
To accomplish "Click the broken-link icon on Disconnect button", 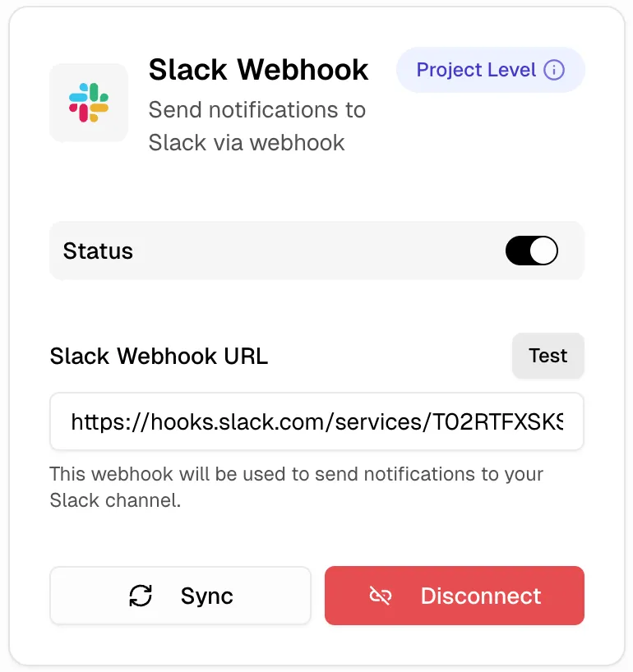I will pos(381,596).
